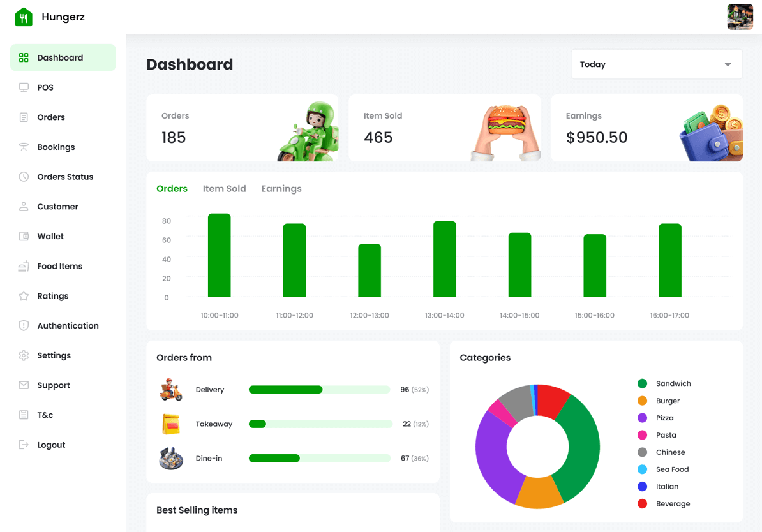Open the Food Items icon in sidebar
The width and height of the screenshot is (762, 532).
pos(24,267)
